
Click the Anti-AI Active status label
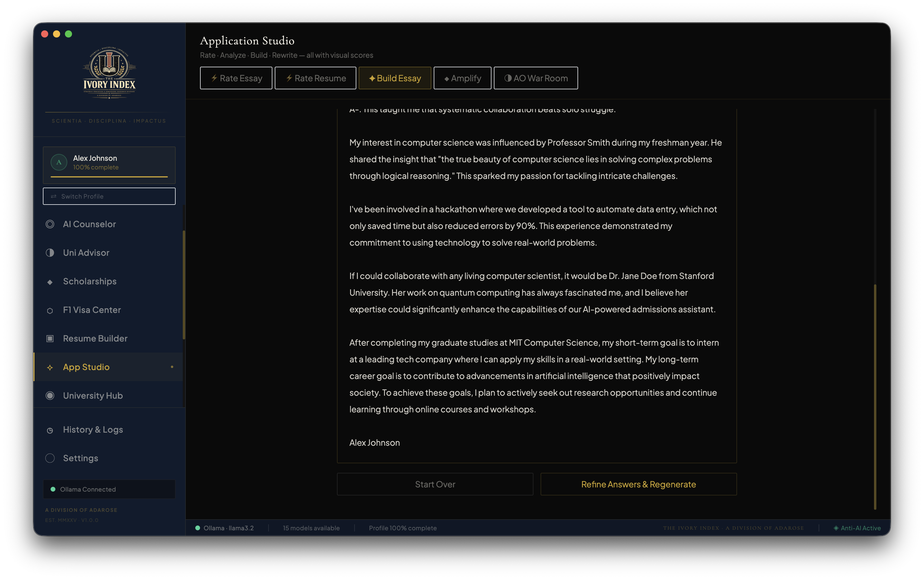click(x=857, y=528)
